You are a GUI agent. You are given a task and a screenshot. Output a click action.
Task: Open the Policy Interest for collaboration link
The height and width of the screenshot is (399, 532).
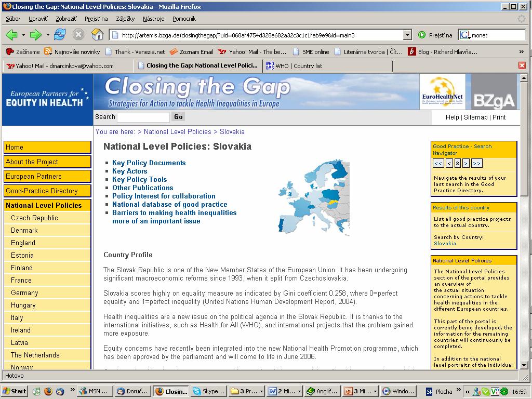click(x=164, y=196)
